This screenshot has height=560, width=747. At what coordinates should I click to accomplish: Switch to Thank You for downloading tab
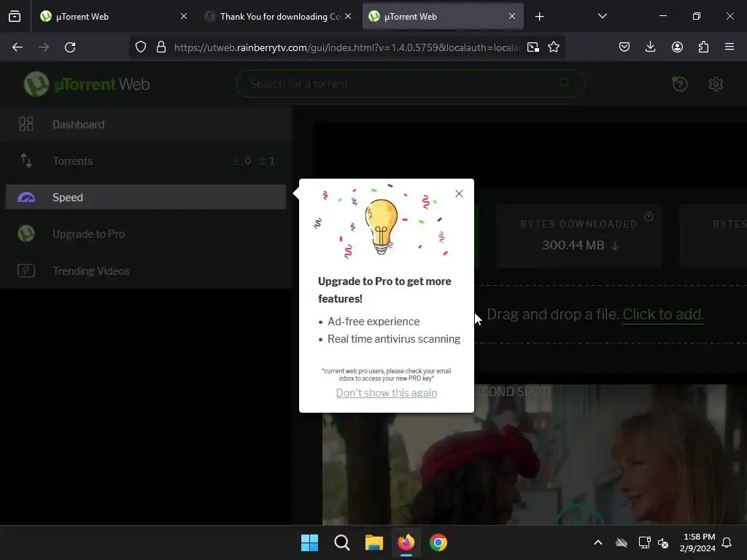pyautogui.click(x=279, y=16)
